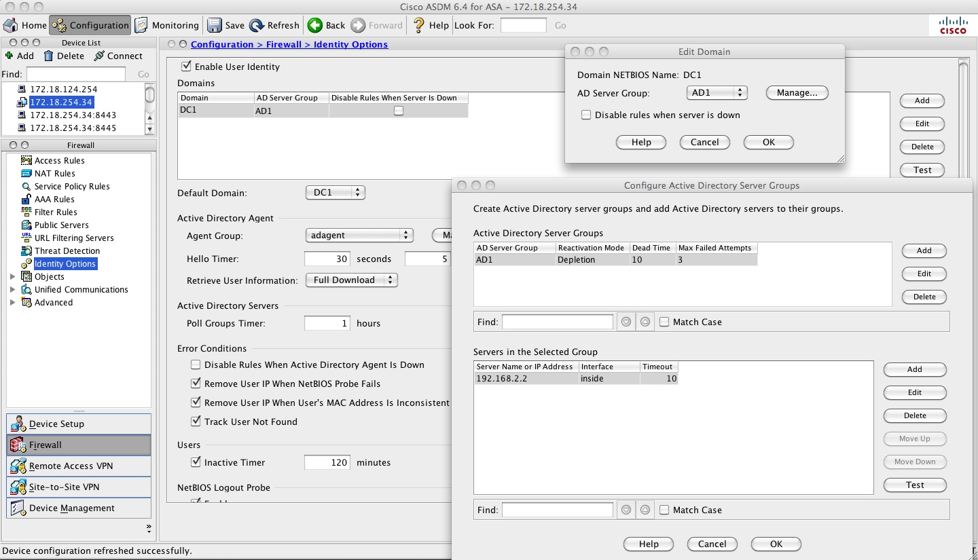Toggle Disable Rules When Active Directory Agent Is Down
The height and width of the screenshot is (560, 978).
(196, 365)
